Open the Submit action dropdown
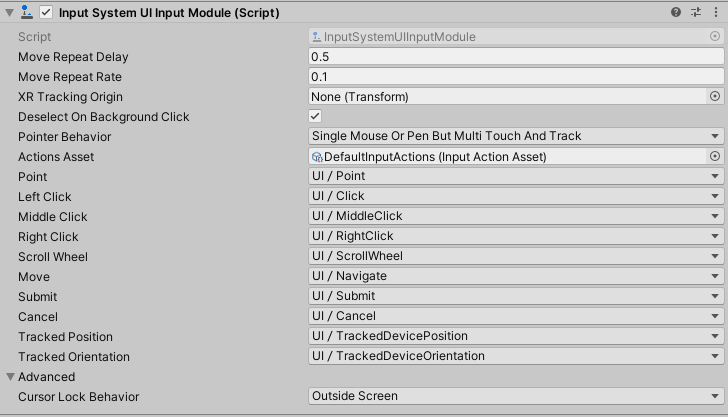The height and width of the screenshot is (417, 728). click(x=516, y=297)
